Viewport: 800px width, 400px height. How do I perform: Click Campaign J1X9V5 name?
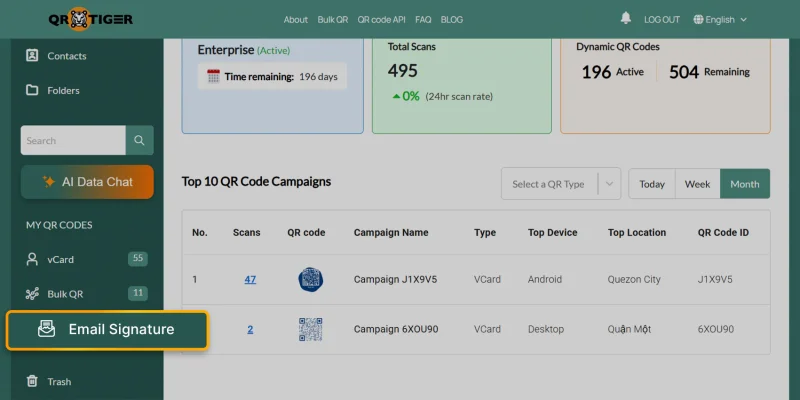(x=395, y=280)
